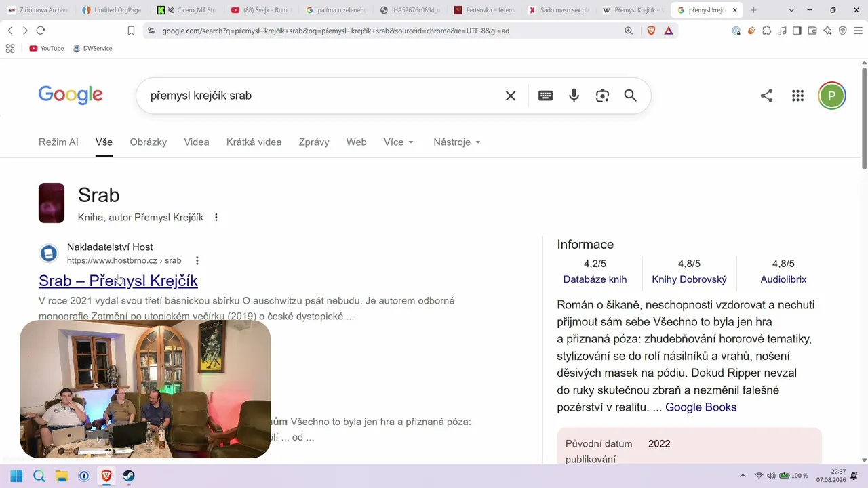Select the Obrázky results tab
This screenshot has height=488, width=868.
tap(149, 142)
